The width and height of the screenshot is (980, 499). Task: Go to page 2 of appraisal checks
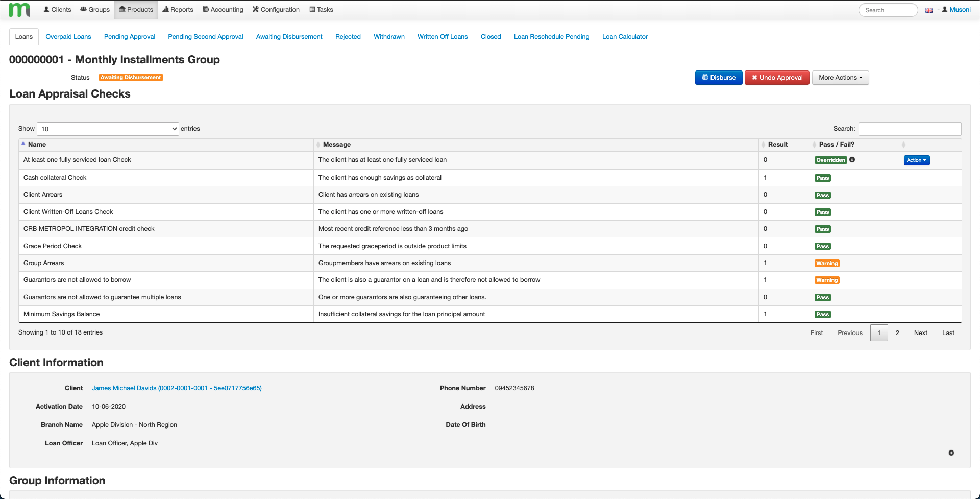[x=897, y=332]
